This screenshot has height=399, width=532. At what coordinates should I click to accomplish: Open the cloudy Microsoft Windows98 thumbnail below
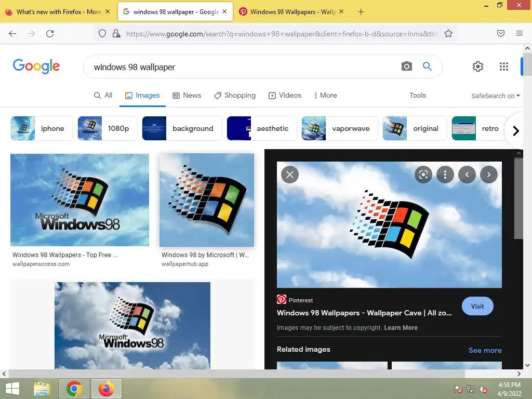tap(132, 326)
